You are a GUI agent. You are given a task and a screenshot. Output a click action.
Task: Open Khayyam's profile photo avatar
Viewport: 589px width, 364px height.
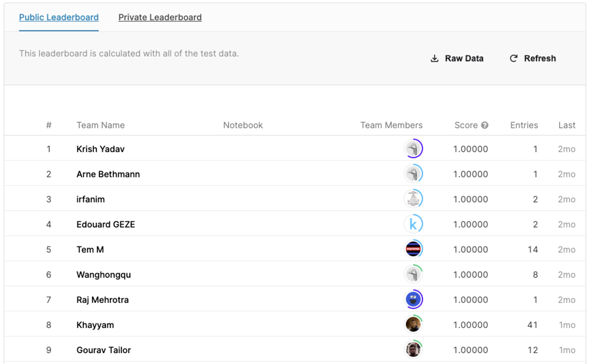point(413,325)
